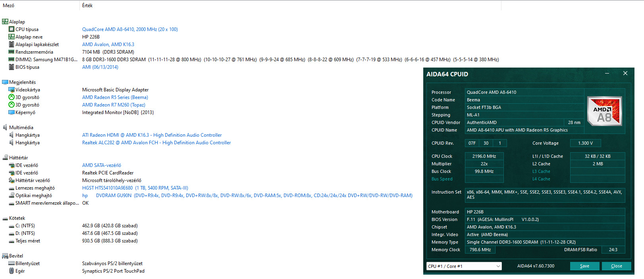
Task: Click the Optikai meghajtó disc icon
Action: (12, 195)
